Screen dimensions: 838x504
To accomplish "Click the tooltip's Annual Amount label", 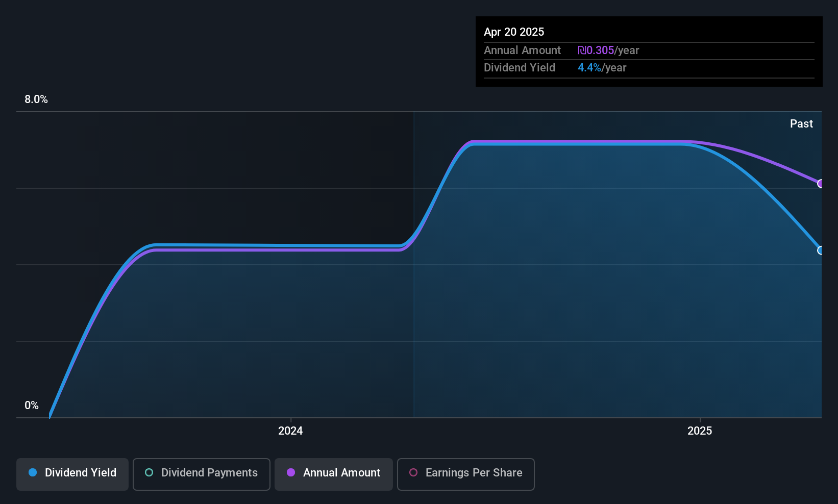I will coord(522,51).
